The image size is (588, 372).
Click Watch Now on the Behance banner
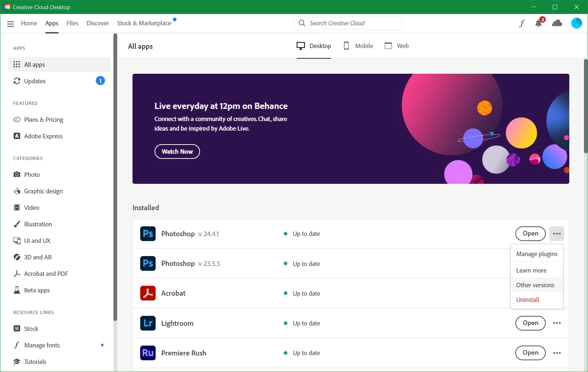[177, 152]
